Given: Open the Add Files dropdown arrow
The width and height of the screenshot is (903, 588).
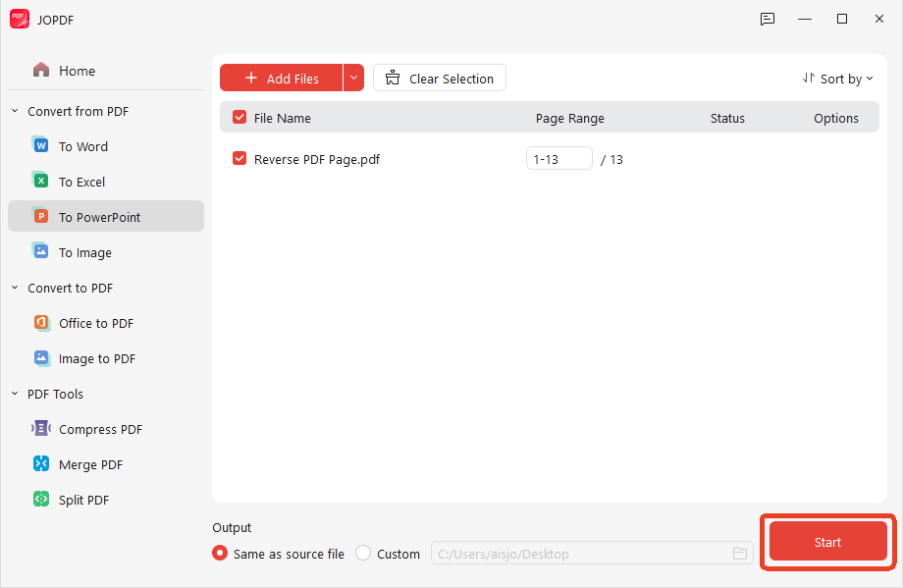Looking at the screenshot, I should pyautogui.click(x=353, y=78).
